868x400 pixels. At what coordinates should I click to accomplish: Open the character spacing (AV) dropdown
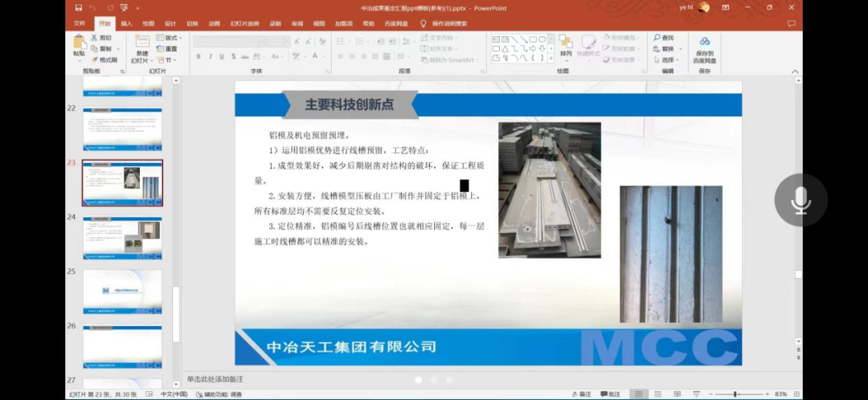(x=259, y=56)
